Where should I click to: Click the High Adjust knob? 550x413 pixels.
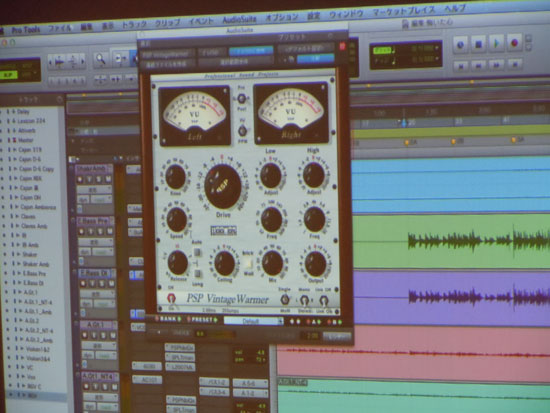[313, 174]
